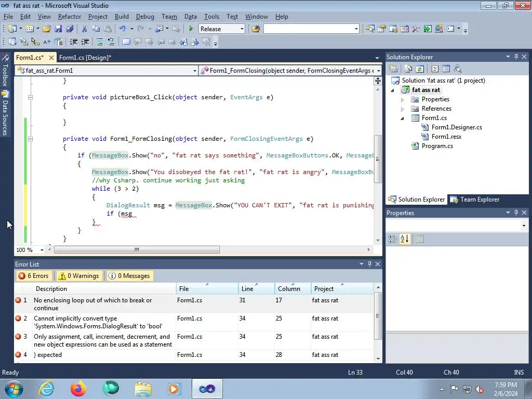The image size is (532, 399).
Task: Click Show All Files in Solution Explorer
Action: tap(408, 69)
